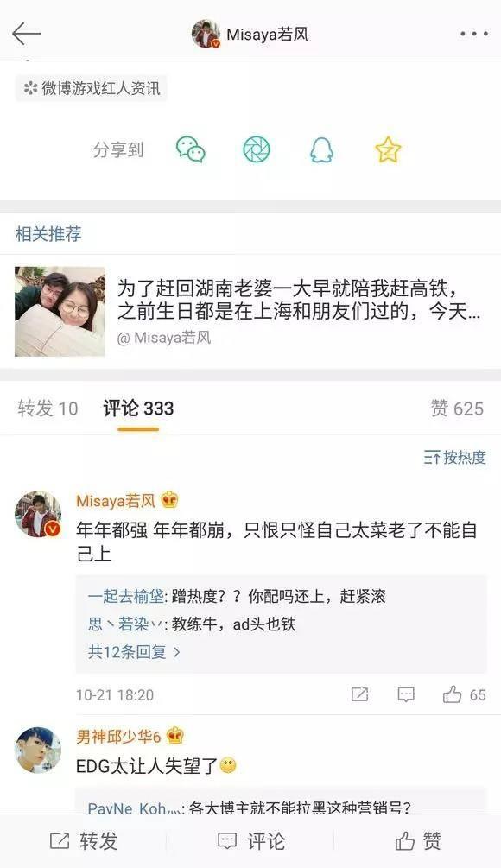Repost Misaya若风's comment via forward icon
This screenshot has width=501, height=868.
pos(360,694)
